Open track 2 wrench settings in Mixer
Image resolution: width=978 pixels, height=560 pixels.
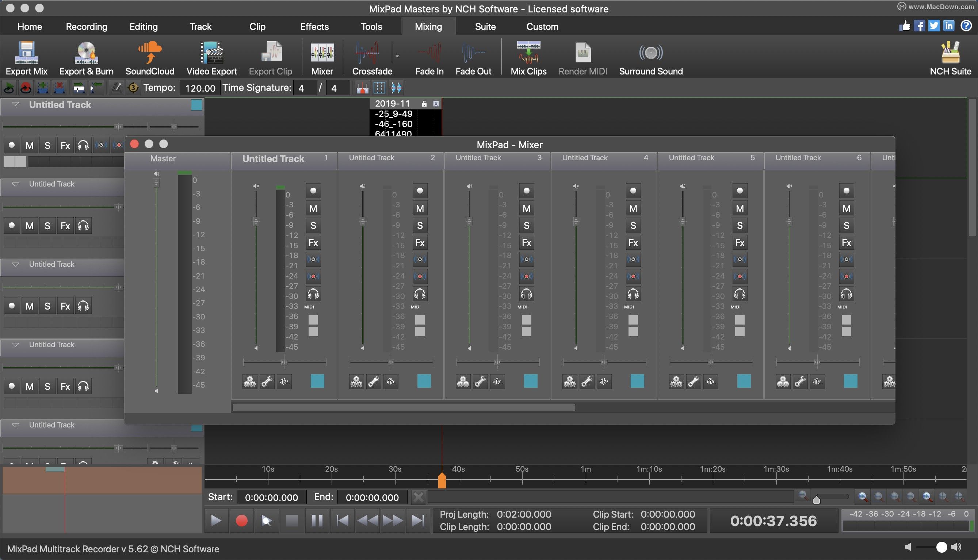(x=373, y=381)
